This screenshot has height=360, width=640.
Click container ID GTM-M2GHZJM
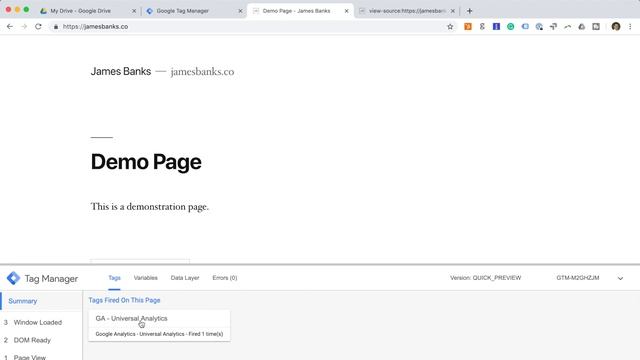[x=578, y=278]
